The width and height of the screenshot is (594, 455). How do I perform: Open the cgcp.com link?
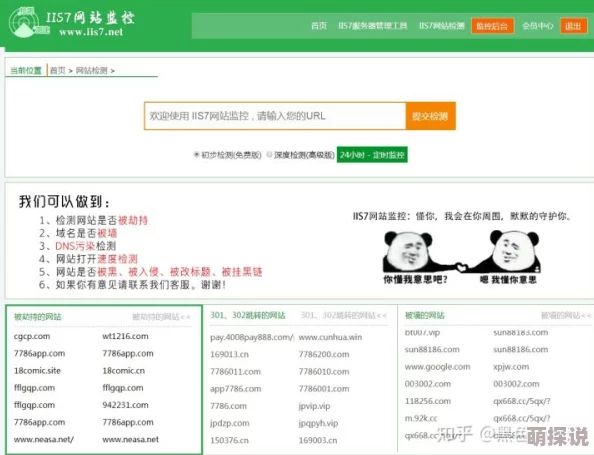tap(32, 336)
